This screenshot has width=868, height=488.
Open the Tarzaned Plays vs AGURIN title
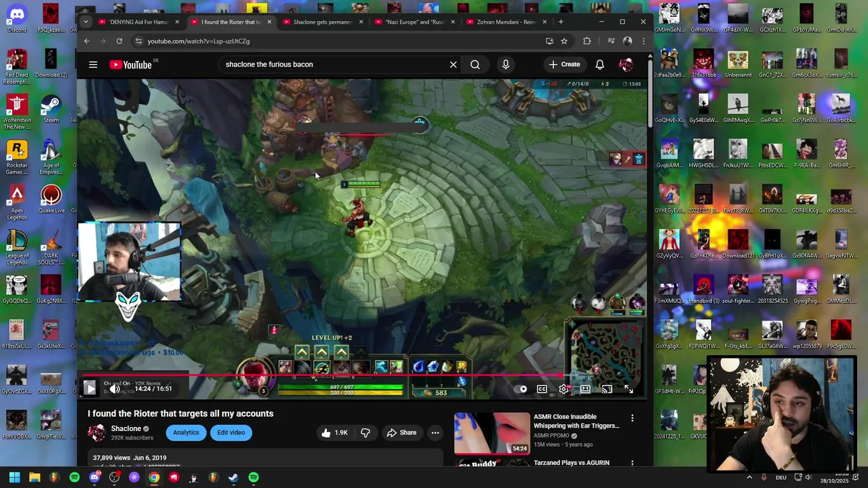point(571,463)
